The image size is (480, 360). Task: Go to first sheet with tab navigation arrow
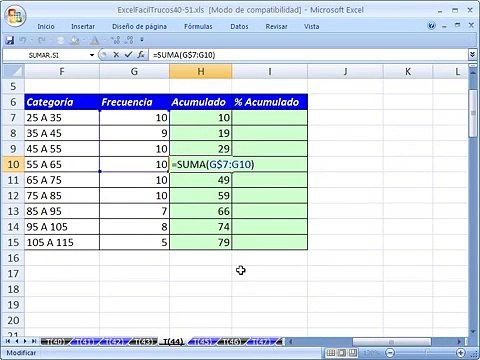click(8, 341)
